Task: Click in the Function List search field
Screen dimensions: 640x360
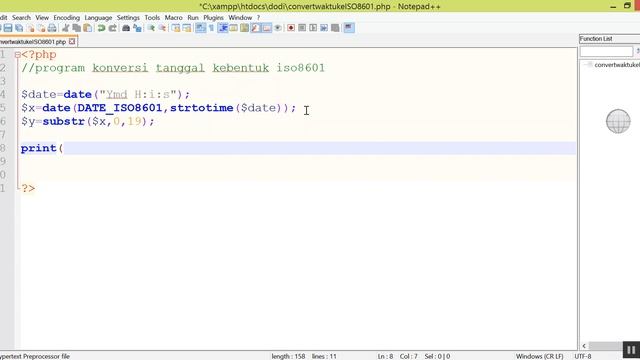Action: (x=606, y=51)
